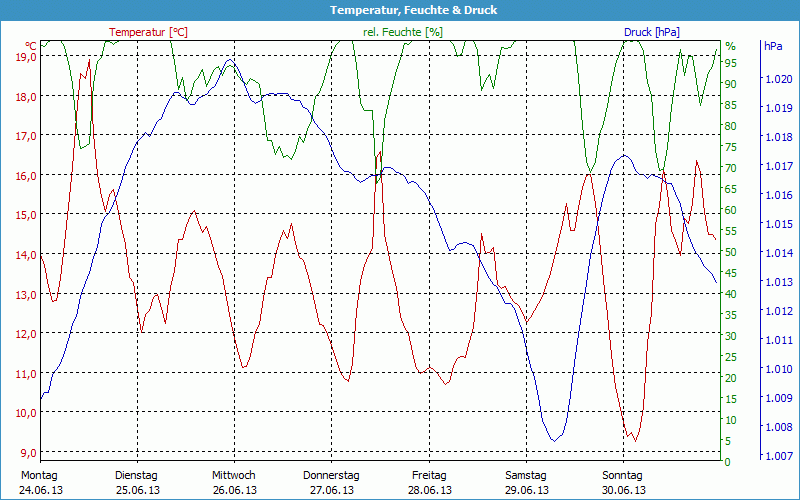Choose the "1.008" pressure axis value
This screenshot has width=800, height=500.
point(779,428)
